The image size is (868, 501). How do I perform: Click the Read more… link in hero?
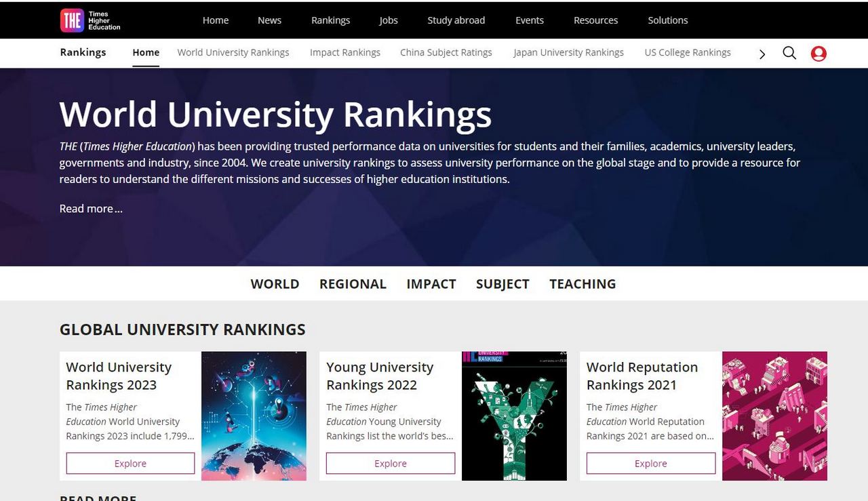point(91,209)
